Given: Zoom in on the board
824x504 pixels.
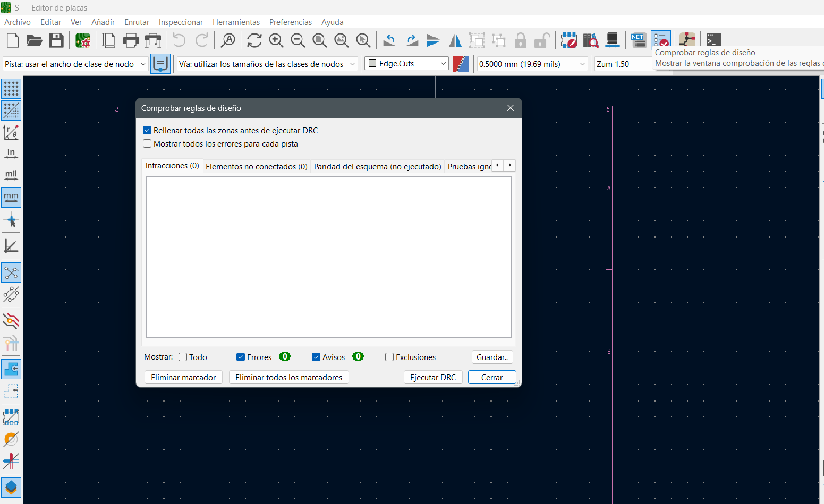Looking at the screenshot, I should click(x=276, y=40).
